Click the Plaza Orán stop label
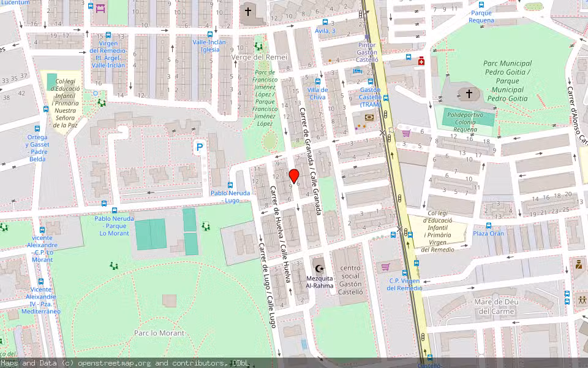 [488, 233]
